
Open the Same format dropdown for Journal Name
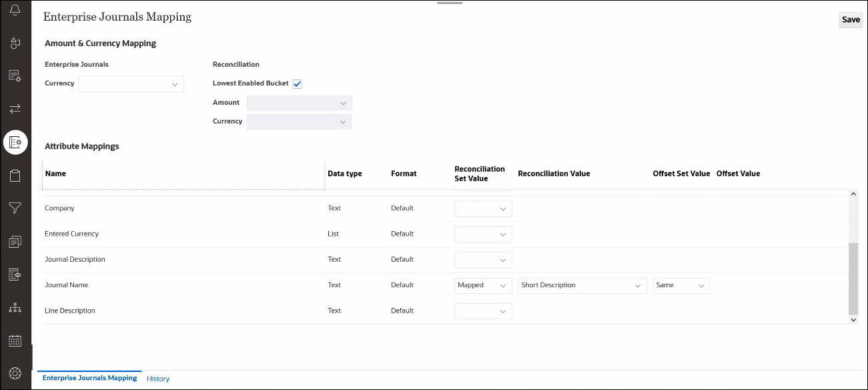coord(681,285)
